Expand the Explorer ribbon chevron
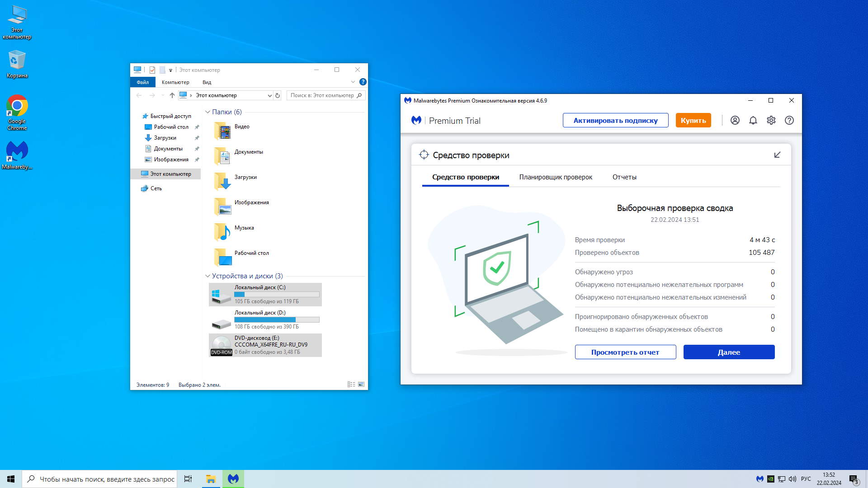The height and width of the screenshot is (488, 868). point(353,82)
